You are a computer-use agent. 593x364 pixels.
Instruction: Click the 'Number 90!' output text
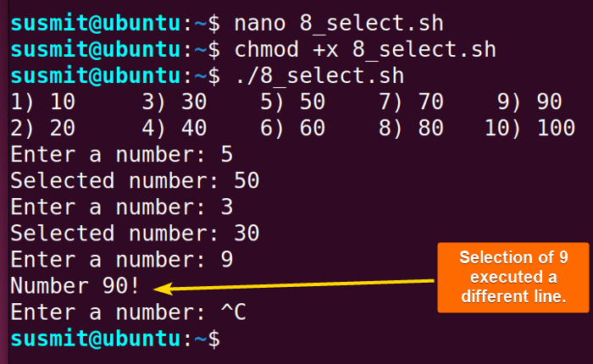(75, 286)
